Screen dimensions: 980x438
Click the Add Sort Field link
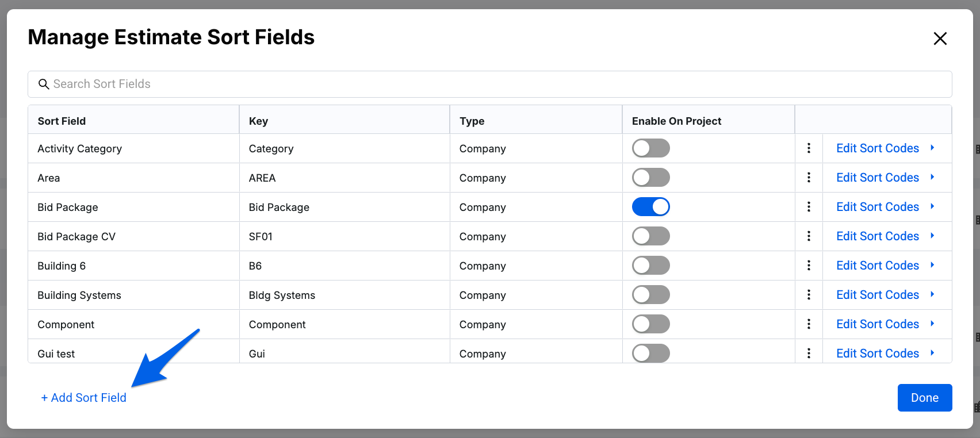pyautogui.click(x=84, y=398)
